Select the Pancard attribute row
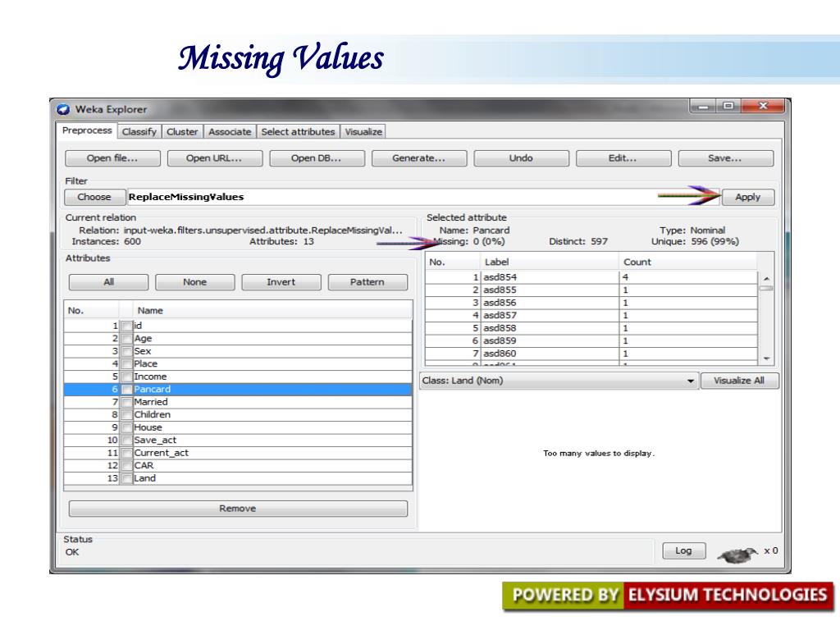Screen dimensions: 840x630 (238, 390)
